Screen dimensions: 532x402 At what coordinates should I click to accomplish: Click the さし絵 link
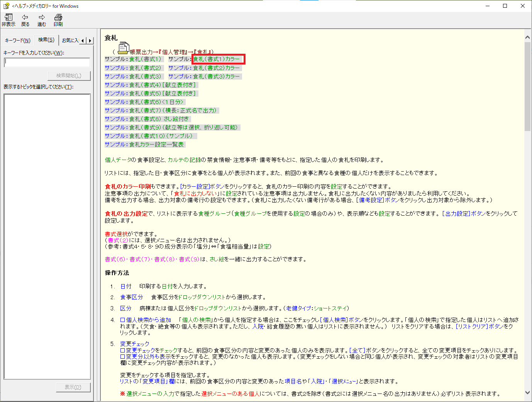(217, 259)
